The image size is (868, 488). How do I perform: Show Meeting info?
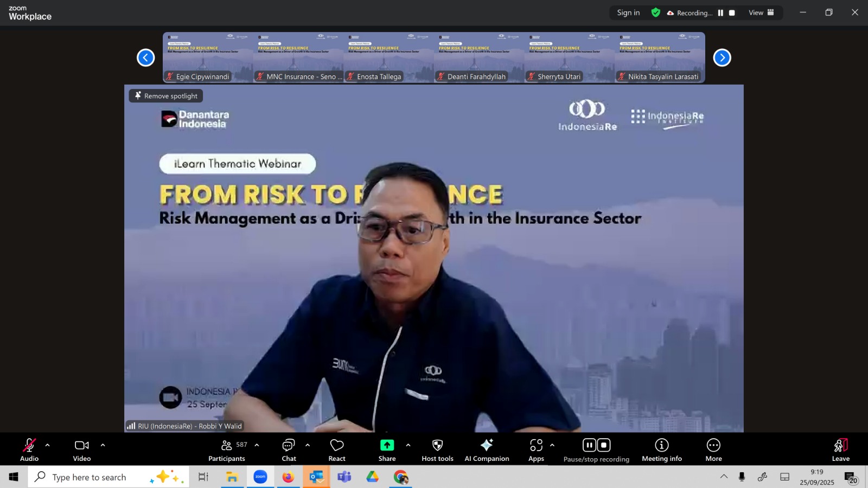(661, 450)
